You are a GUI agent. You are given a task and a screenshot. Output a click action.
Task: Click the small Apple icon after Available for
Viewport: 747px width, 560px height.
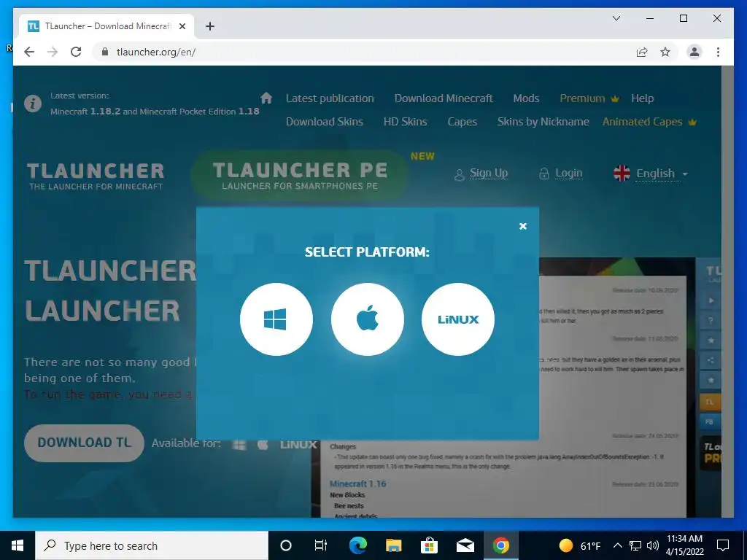263,444
